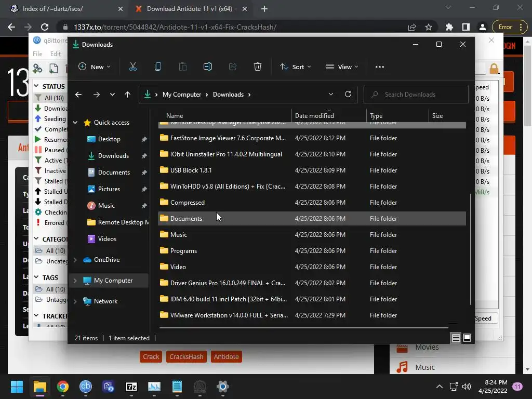532x399 pixels.
Task: Click the volume speaker tray icon
Action: 467,387
